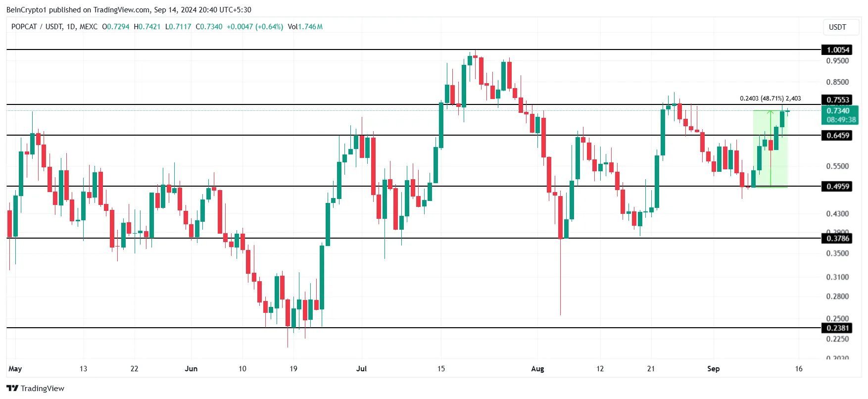Select the USDT currency label box
The height and width of the screenshot is (399, 868).
837,27
